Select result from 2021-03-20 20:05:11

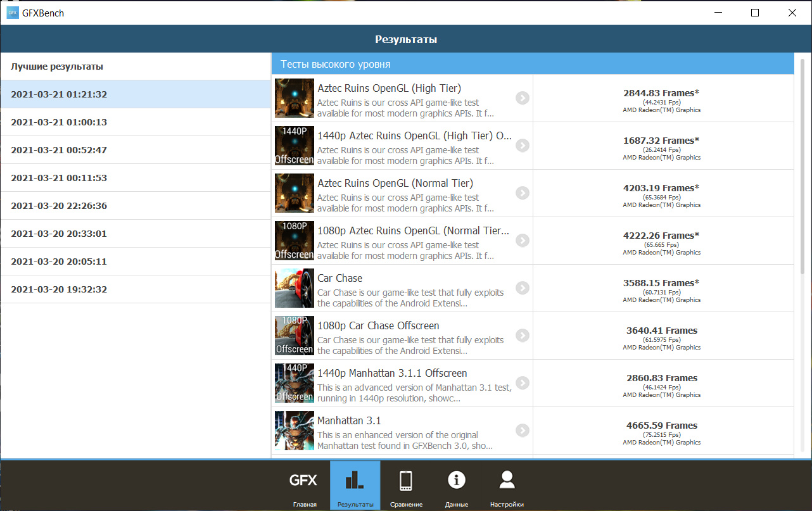136,262
